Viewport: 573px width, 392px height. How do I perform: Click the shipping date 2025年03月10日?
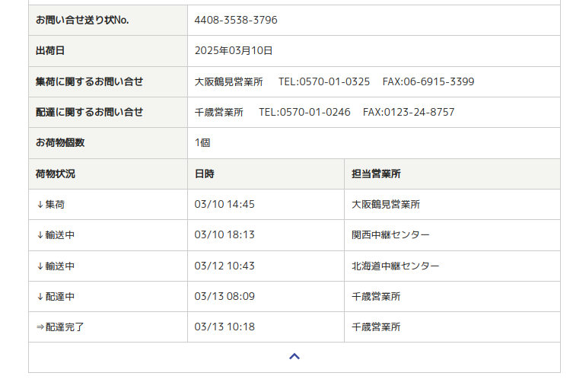(234, 50)
